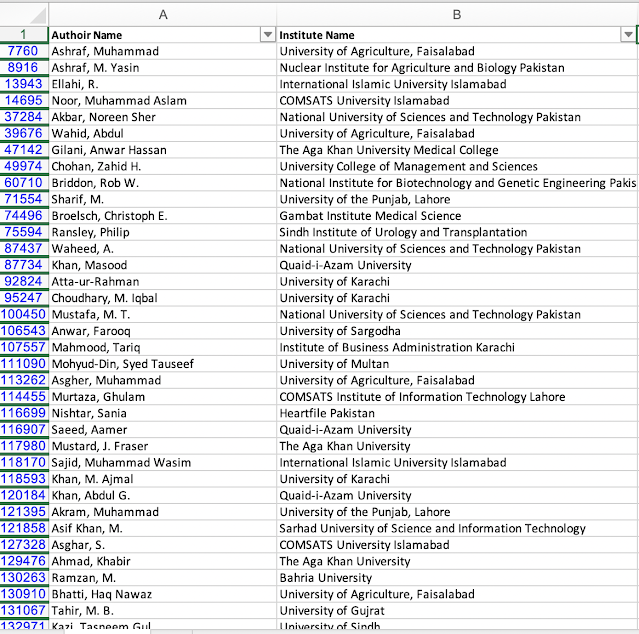Select cell 'Sharif, M.'
The height and width of the screenshot is (634, 639).
point(162,199)
